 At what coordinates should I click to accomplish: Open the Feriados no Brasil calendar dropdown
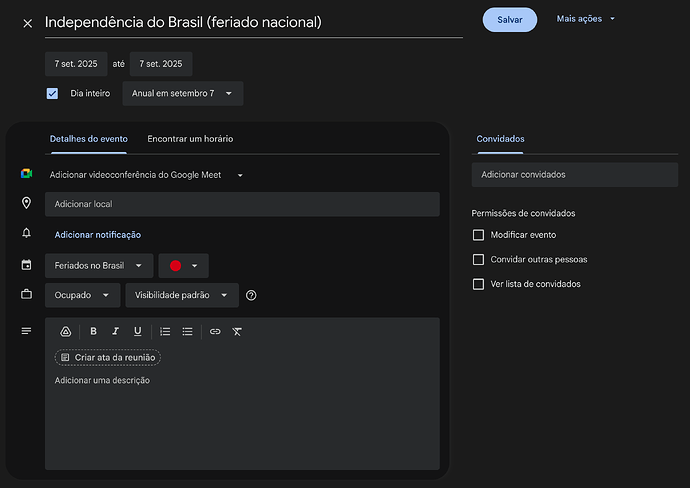pos(99,265)
